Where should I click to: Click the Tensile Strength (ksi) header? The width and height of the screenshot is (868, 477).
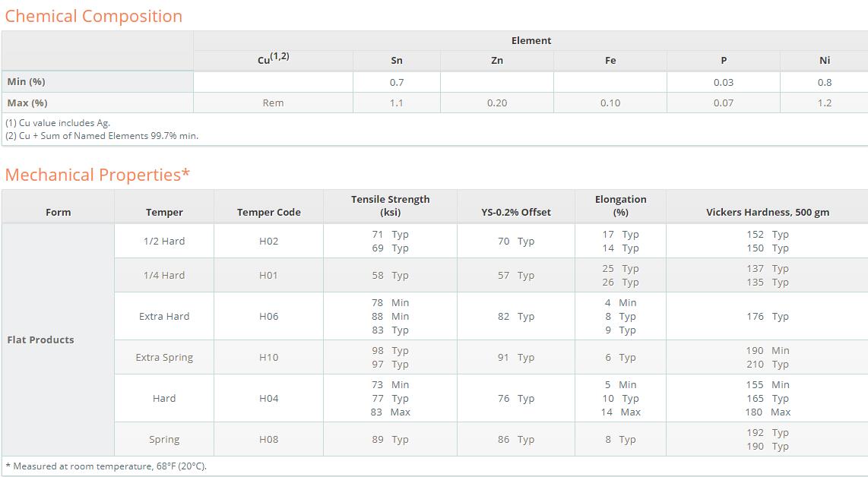pos(390,206)
